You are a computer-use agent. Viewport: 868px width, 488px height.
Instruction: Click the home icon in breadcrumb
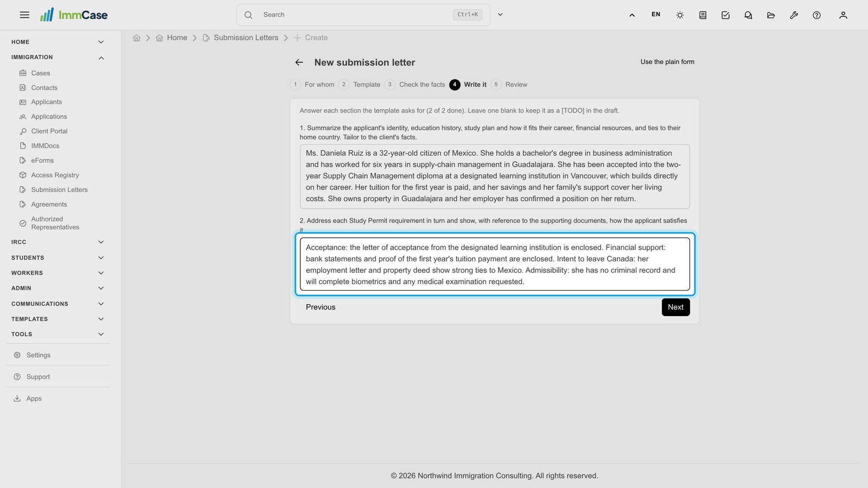coord(137,38)
